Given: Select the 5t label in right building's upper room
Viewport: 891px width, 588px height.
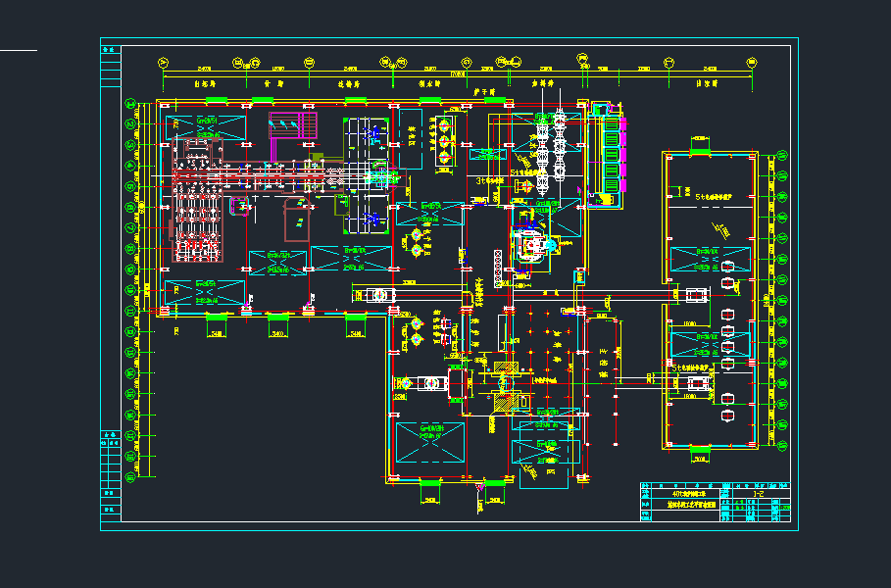Looking at the screenshot, I should tap(713, 196).
